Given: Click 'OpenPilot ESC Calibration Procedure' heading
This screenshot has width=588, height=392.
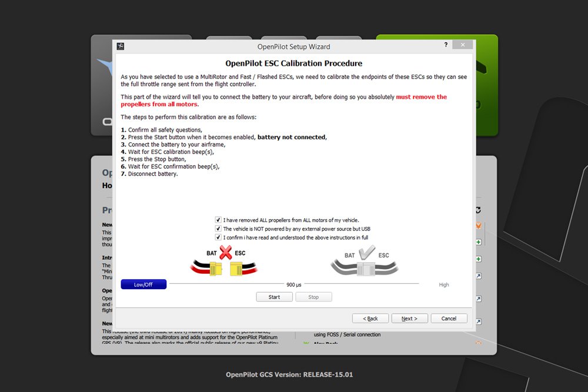Looking at the screenshot, I should (x=293, y=63).
